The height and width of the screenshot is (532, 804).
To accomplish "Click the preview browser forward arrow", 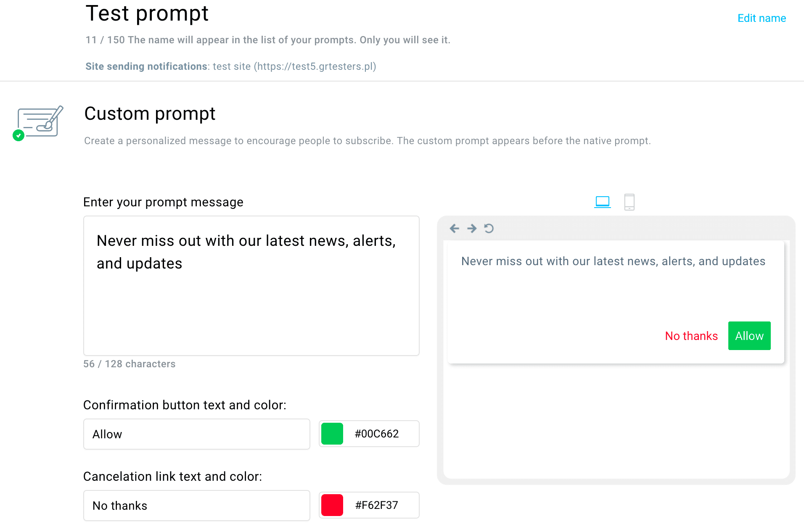I will click(472, 228).
